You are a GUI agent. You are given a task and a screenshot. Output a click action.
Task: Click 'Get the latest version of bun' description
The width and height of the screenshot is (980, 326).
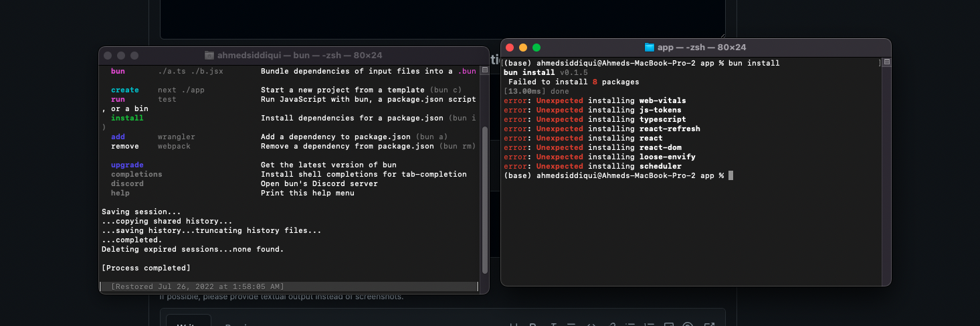pos(328,165)
